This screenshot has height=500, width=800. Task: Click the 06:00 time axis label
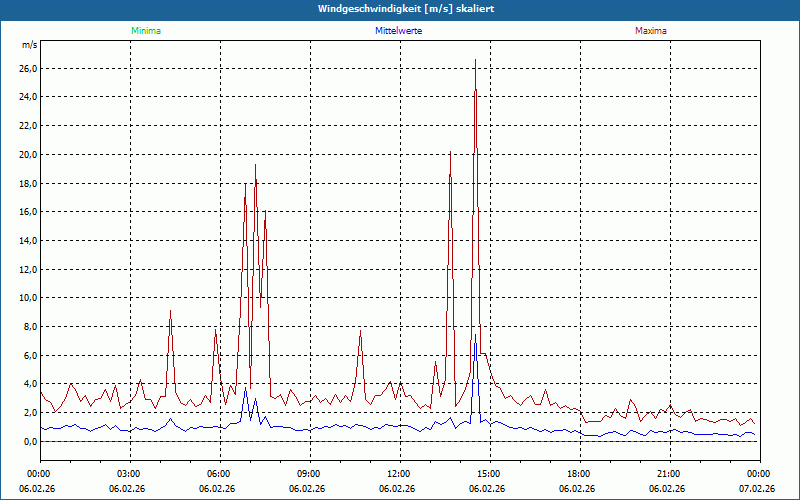pyautogui.click(x=220, y=474)
